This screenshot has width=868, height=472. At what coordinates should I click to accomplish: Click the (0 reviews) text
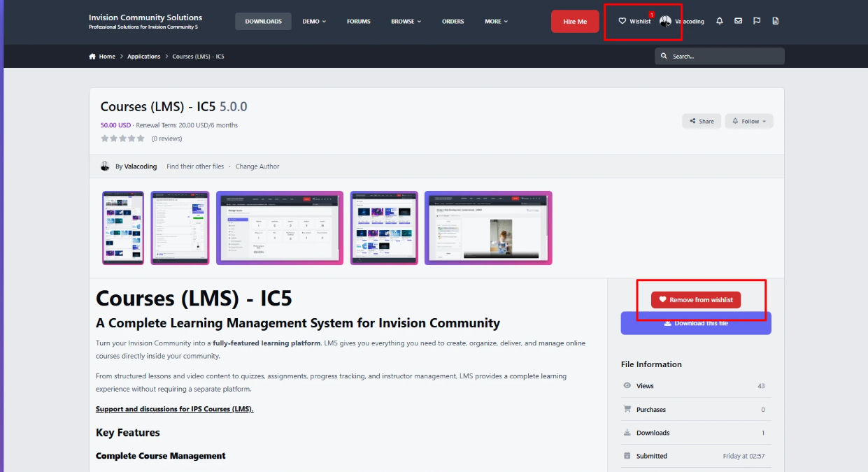point(167,138)
